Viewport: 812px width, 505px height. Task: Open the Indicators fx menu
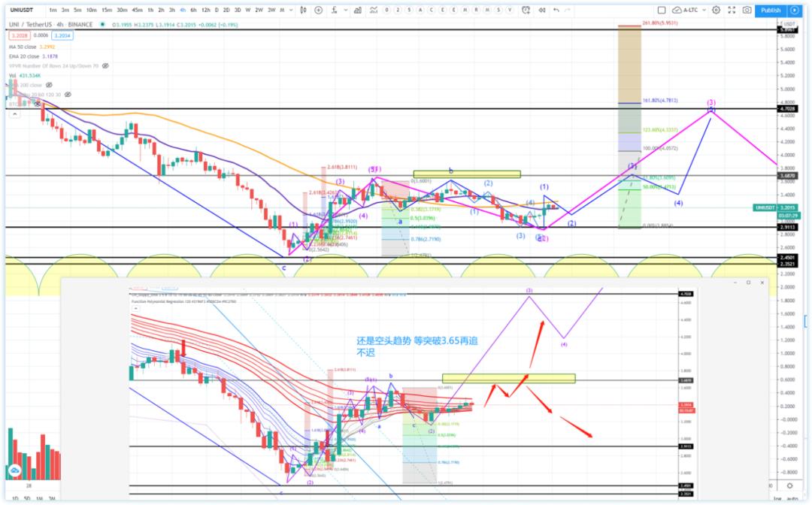(335, 10)
